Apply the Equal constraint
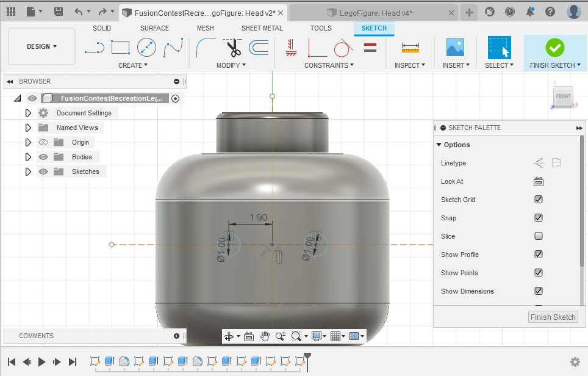The height and width of the screenshot is (376, 588). pos(370,48)
